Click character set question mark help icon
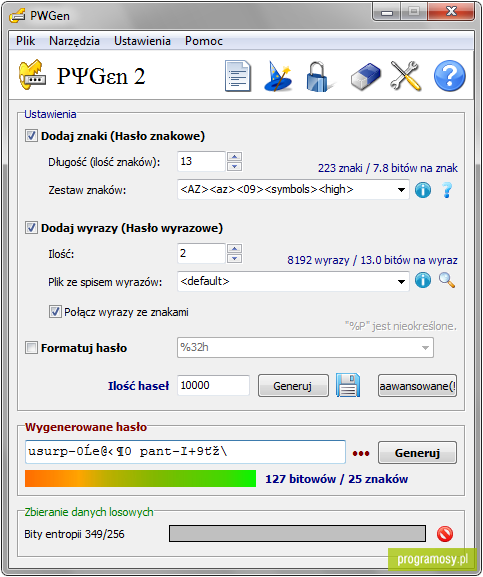The width and height of the screenshot is (483, 577). (447, 190)
